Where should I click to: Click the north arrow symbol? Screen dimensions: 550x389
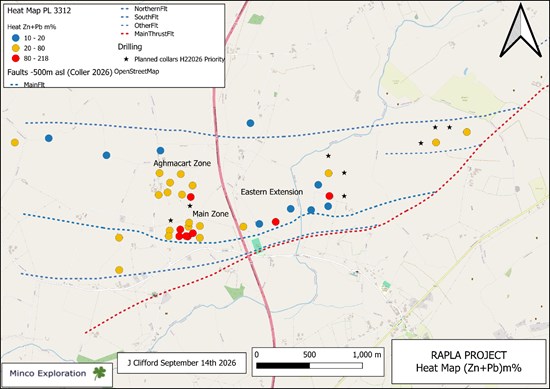coord(521,31)
